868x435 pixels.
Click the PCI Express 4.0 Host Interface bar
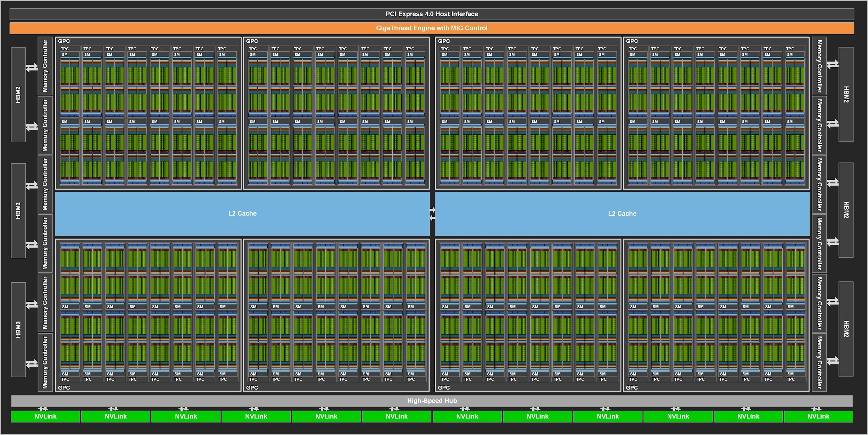[432, 14]
